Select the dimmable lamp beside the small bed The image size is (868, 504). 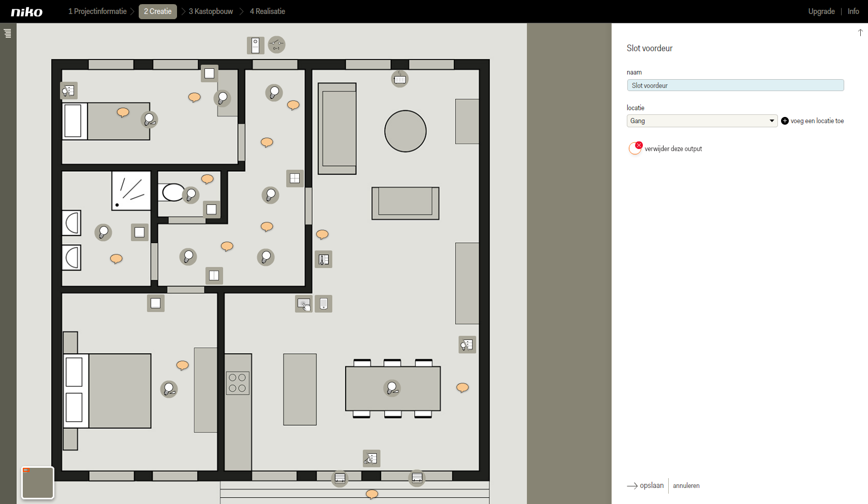pyautogui.click(x=150, y=120)
